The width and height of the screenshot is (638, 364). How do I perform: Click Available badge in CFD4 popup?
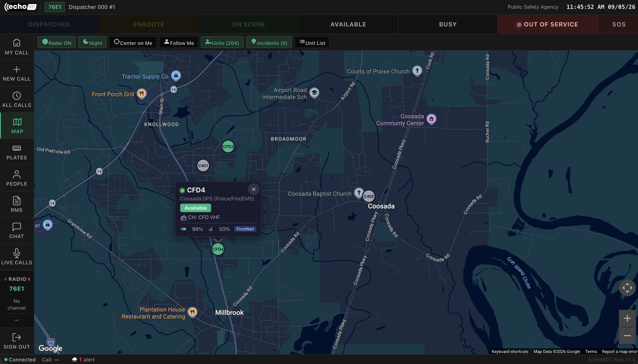click(196, 208)
